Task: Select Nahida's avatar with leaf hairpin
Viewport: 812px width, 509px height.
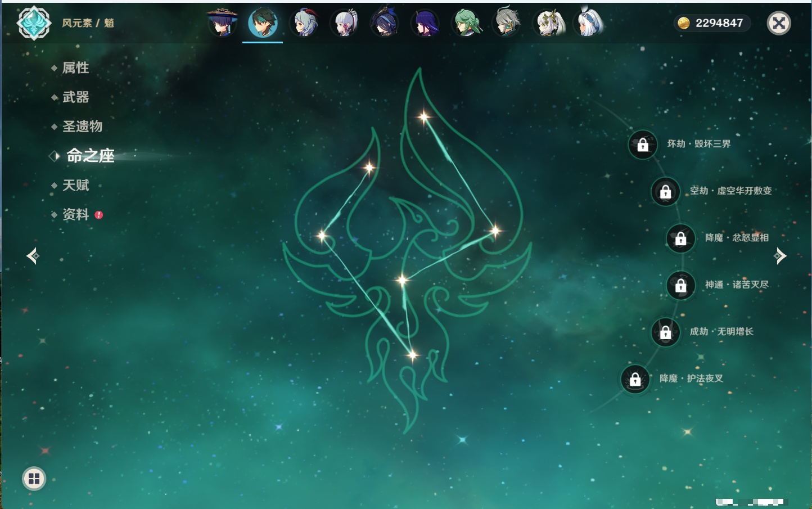Action: pyautogui.click(x=548, y=23)
